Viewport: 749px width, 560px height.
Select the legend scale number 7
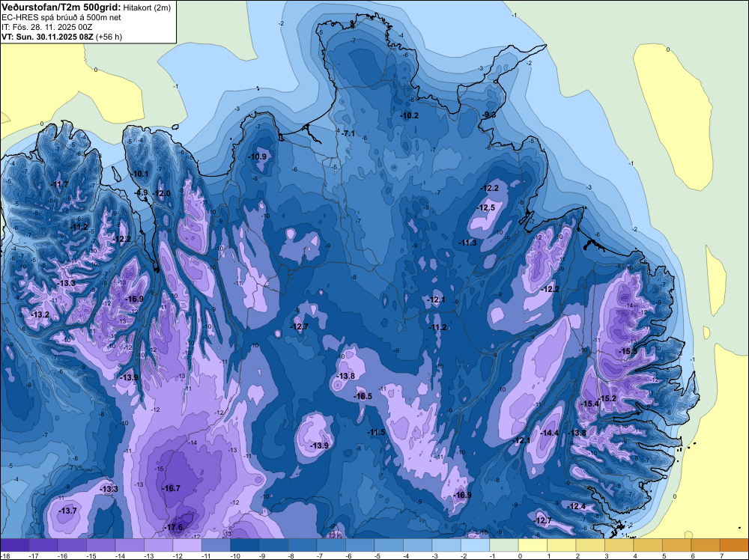722,556
